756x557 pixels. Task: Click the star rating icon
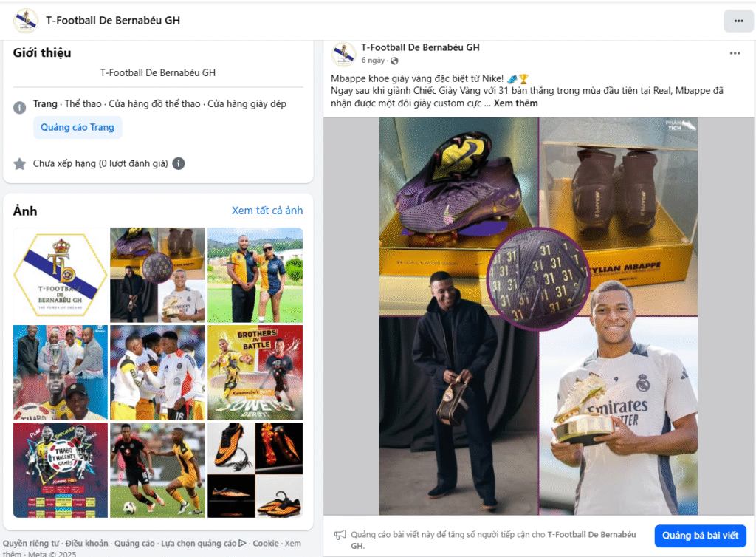tap(20, 164)
